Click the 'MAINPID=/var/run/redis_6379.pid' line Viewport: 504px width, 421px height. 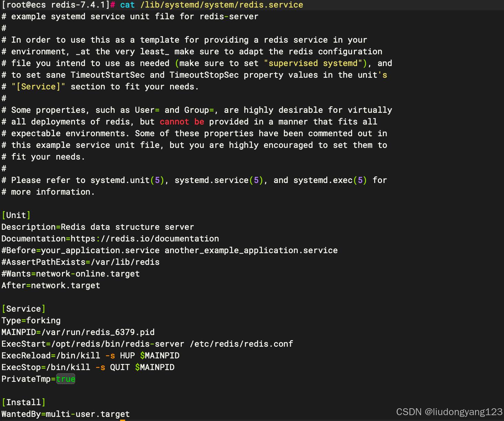[x=78, y=332]
